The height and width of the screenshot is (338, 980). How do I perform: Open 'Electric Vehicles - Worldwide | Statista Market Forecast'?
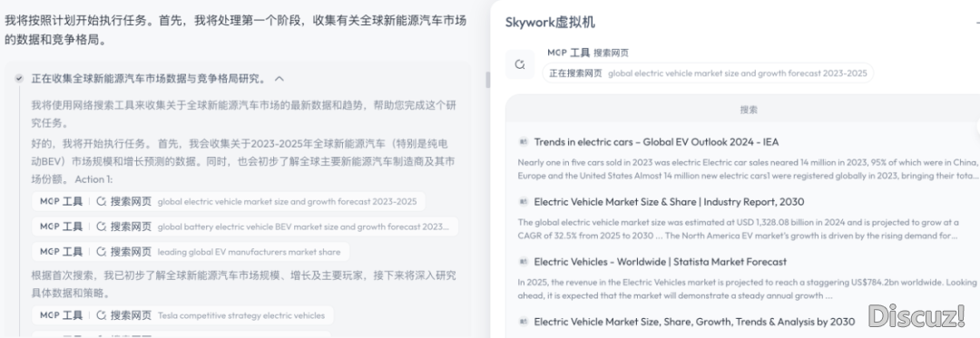pos(660,262)
